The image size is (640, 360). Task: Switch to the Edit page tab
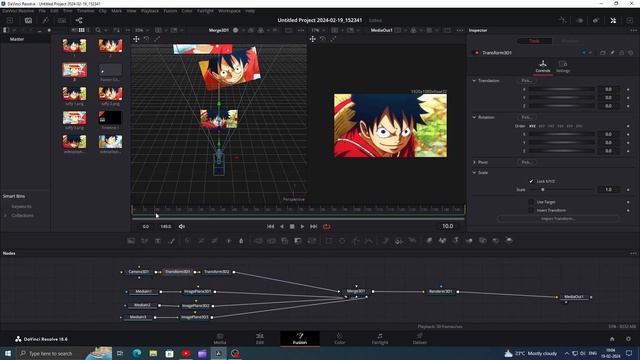[x=260, y=339]
